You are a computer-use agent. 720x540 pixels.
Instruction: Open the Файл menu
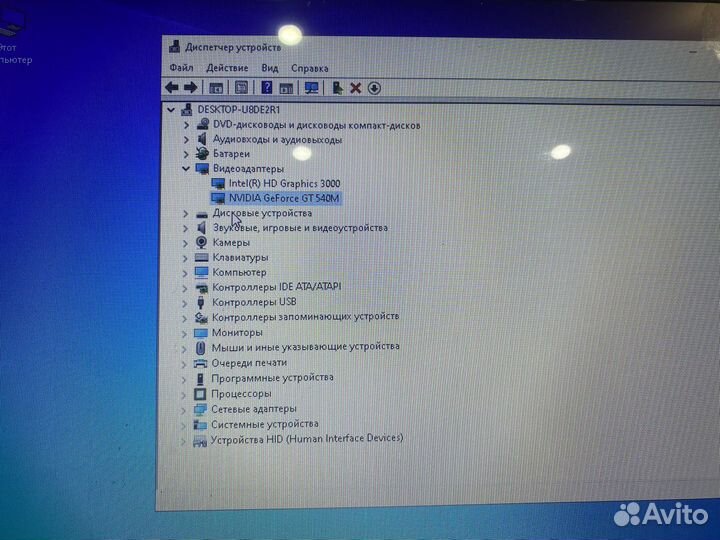coord(181,68)
